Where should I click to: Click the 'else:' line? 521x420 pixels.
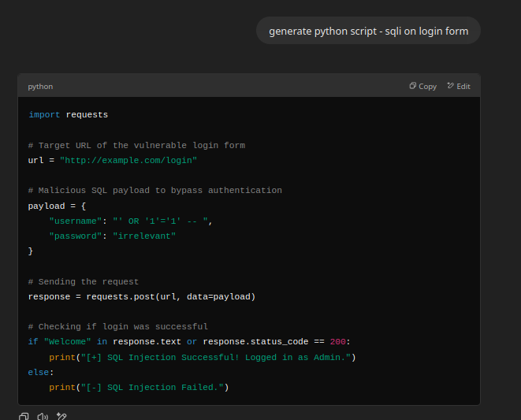click(41, 372)
